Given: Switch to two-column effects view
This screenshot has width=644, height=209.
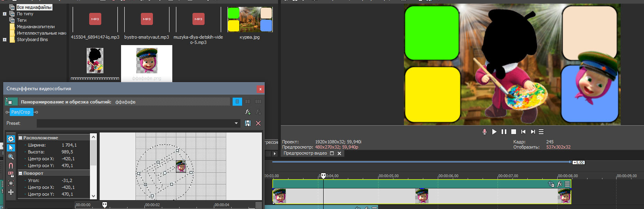Looking at the screenshot, I should (x=248, y=101).
